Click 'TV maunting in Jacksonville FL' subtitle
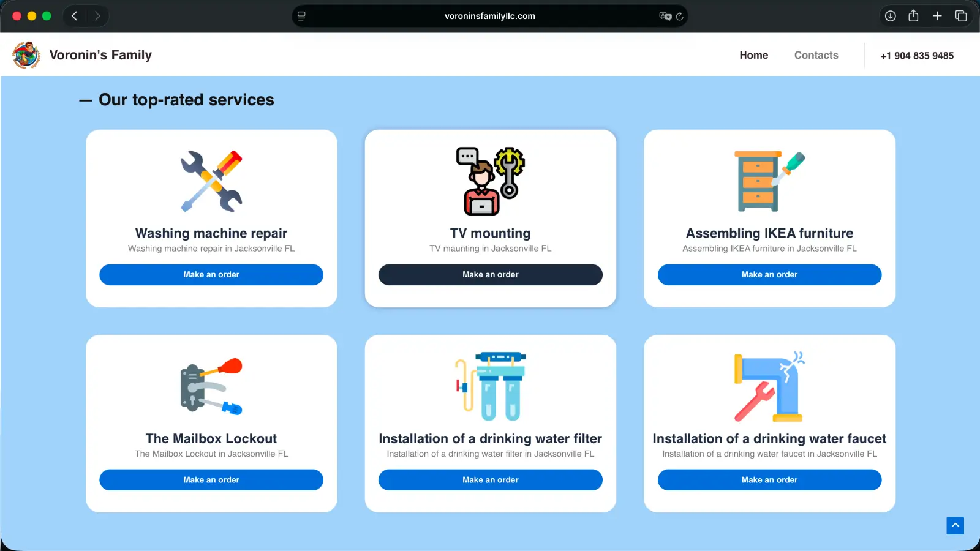The image size is (980, 551). [x=491, y=249]
